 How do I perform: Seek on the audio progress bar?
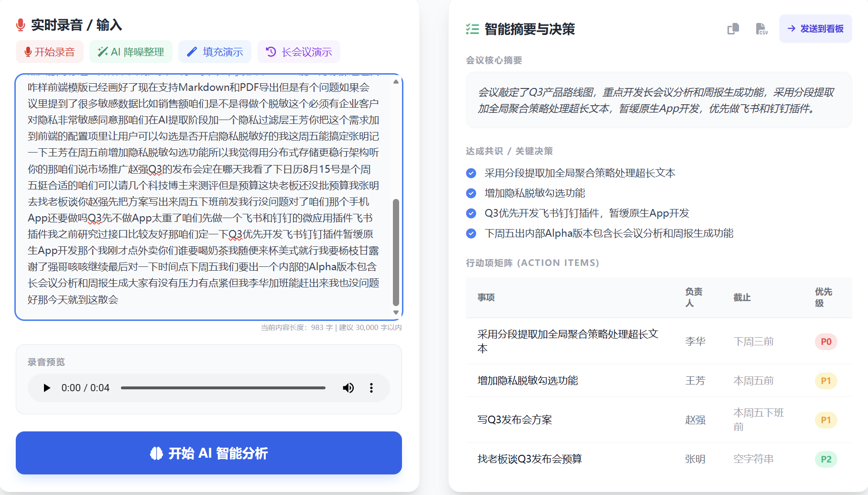tap(223, 388)
